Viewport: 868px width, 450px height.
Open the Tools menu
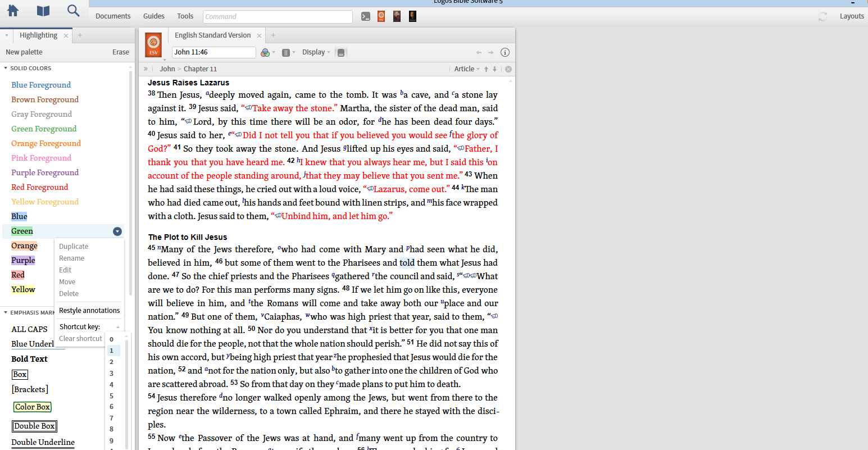pos(185,16)
